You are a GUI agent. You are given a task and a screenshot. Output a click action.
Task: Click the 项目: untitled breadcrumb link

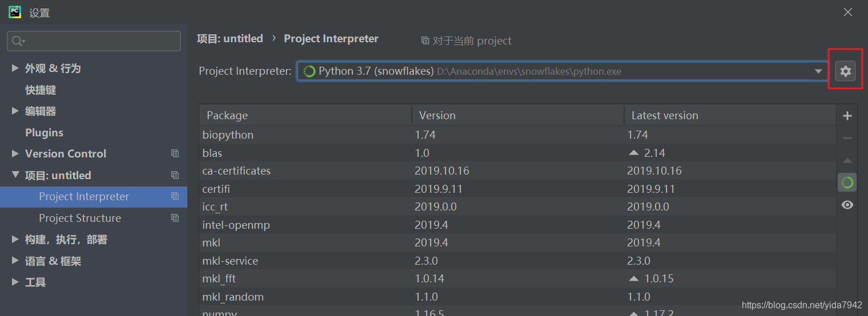(x=230, y=39)
